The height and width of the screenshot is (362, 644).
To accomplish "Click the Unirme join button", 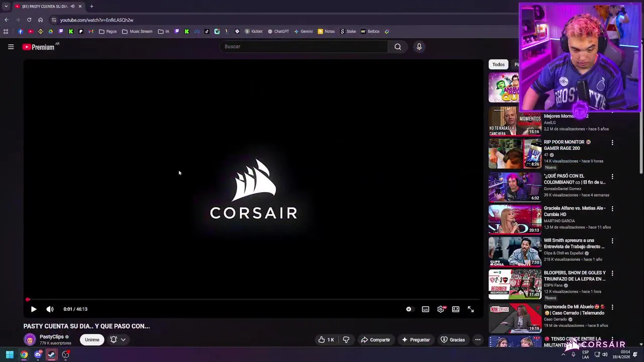I will click(x=92, y=340).
